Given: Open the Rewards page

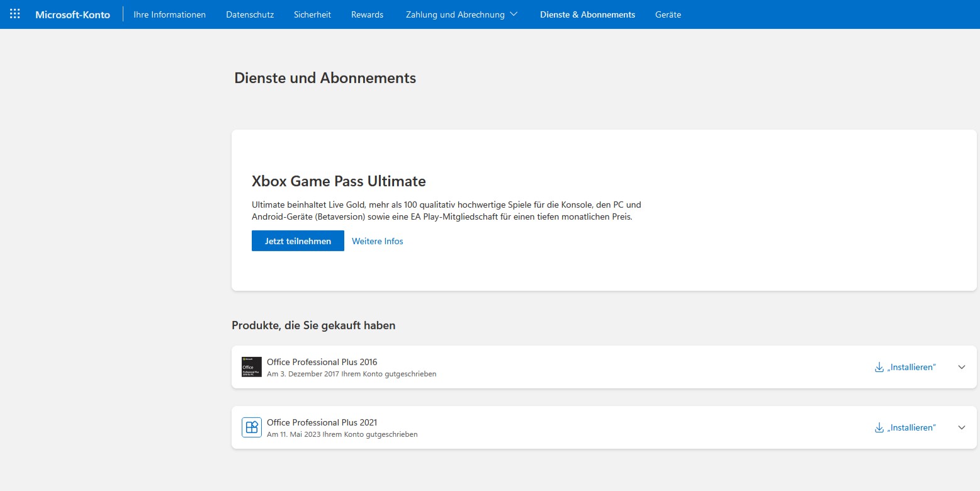Looking at the screenshot, I should coord(367,14).
